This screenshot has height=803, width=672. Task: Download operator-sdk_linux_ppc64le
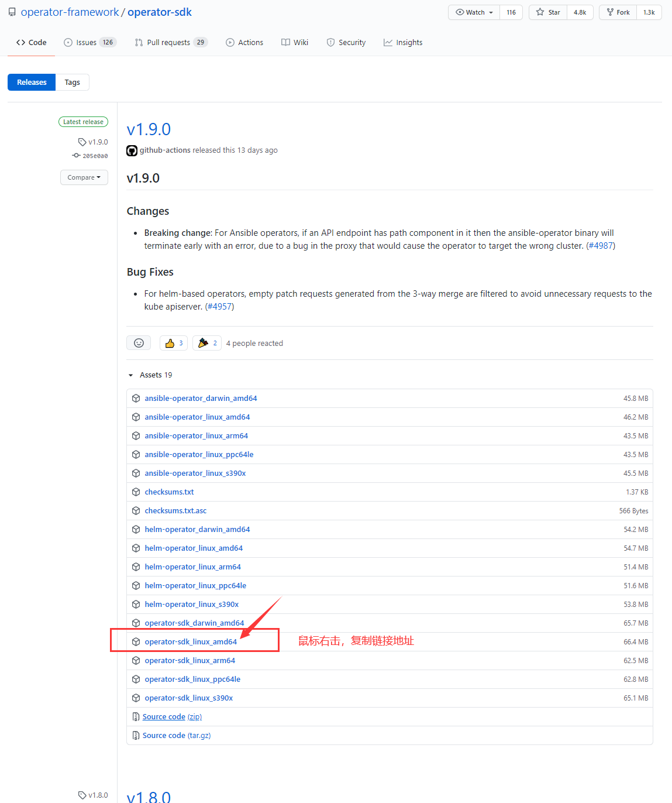coord(192,679)
